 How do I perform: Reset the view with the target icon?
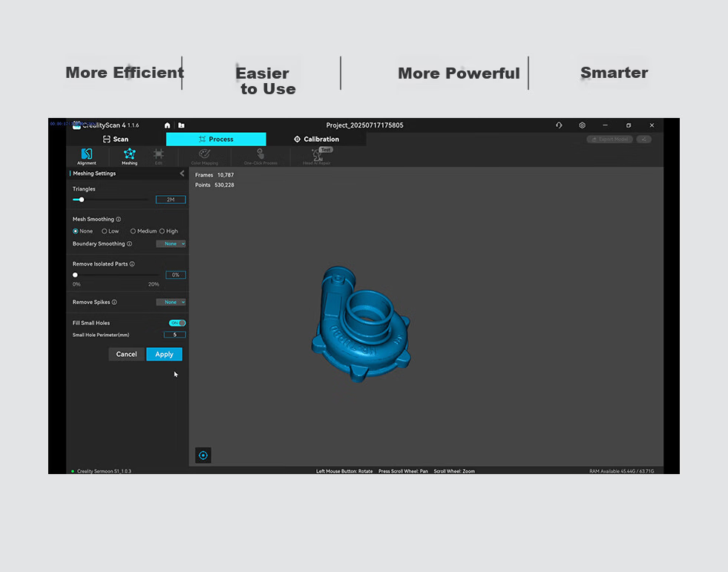pyautogui.click(x=203, y=456)
